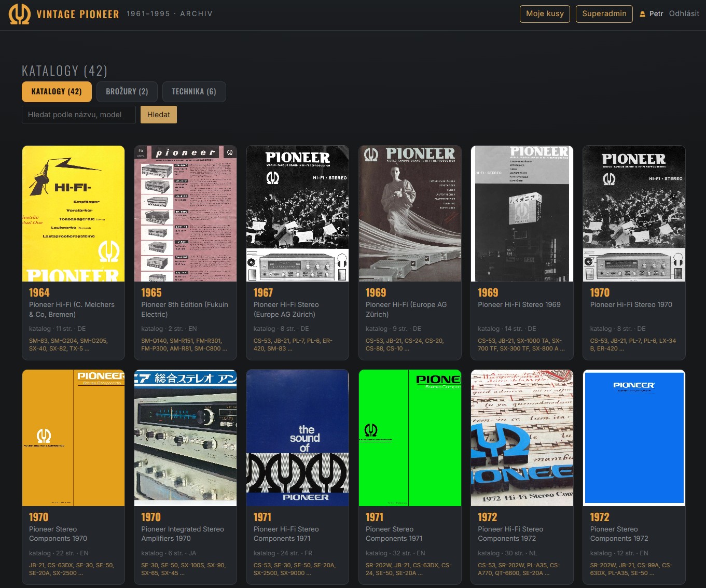Open the 1969 night building catalog cover
The height and width of the screenshot is (588, 706).
click(x=522, y=214)
